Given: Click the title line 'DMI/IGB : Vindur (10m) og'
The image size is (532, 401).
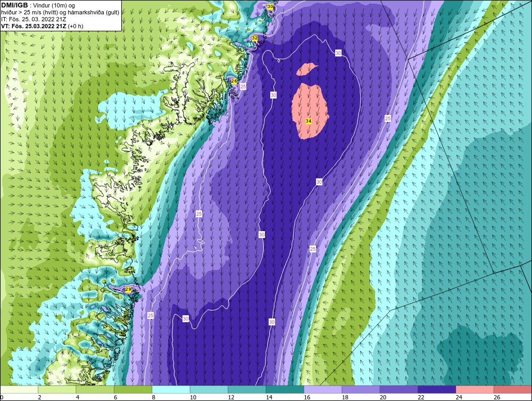Looking at the screenshot, I should pyautogui.click(x=38, y=5).
